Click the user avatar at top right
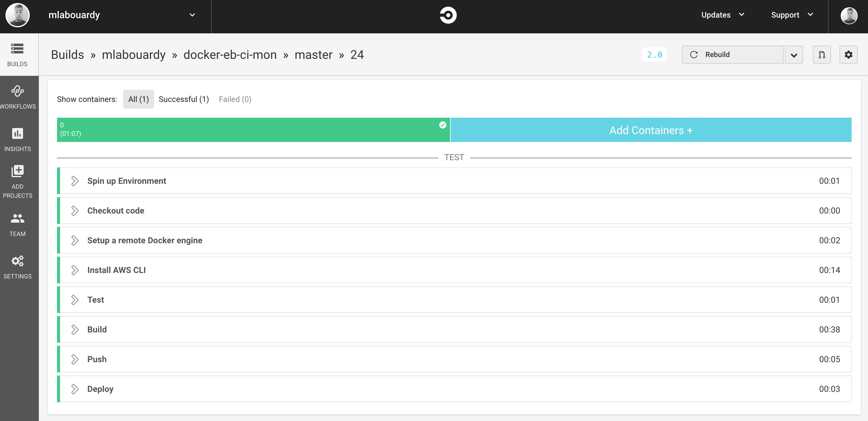Screen dimensions: 868x421 point(849,15)
